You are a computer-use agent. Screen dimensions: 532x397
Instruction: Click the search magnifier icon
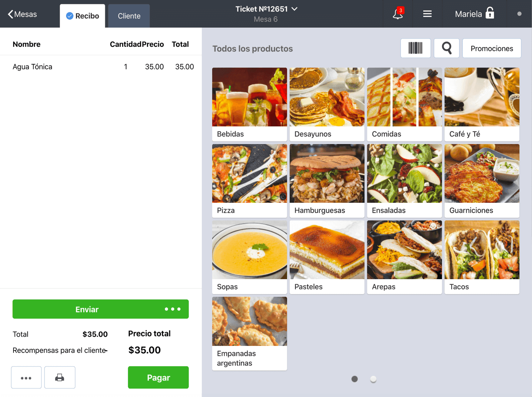click(x=446, y=48)
